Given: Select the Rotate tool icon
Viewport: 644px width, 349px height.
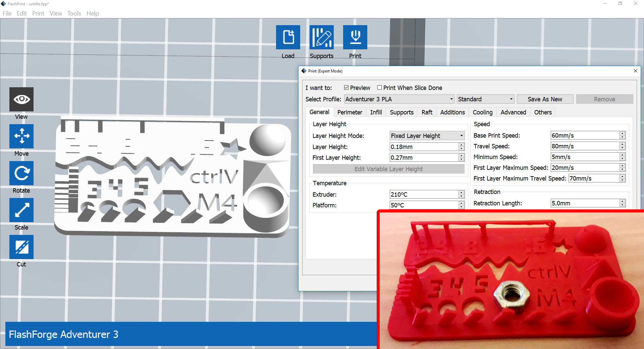Looking at the screenshot, I should (21, 173).
